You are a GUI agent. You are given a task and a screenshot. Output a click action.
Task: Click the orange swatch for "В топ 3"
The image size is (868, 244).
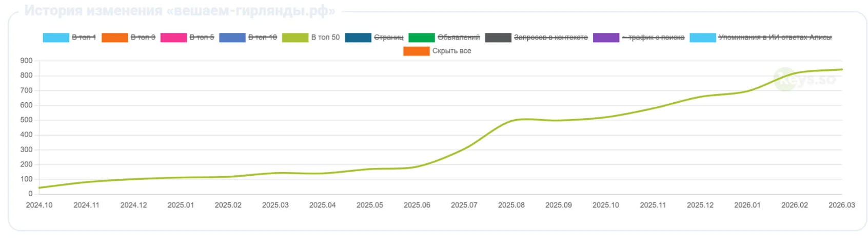tap(114, 37)
